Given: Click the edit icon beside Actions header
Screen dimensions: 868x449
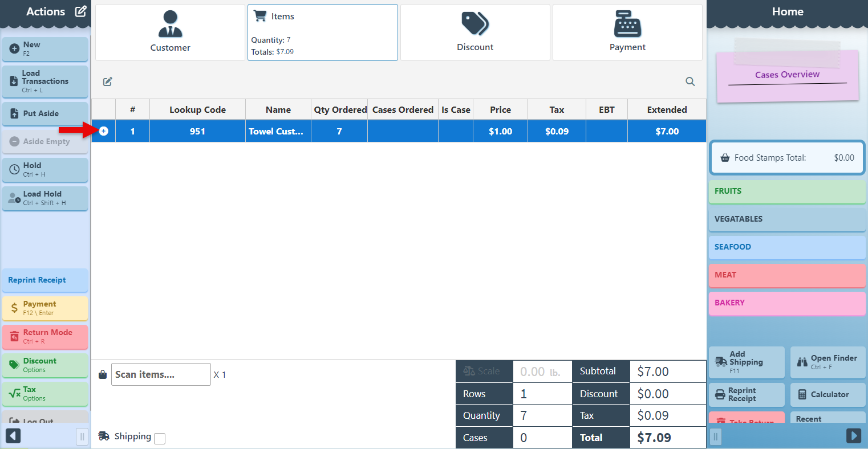Looking at the screenshot, I should click(81, 11).
